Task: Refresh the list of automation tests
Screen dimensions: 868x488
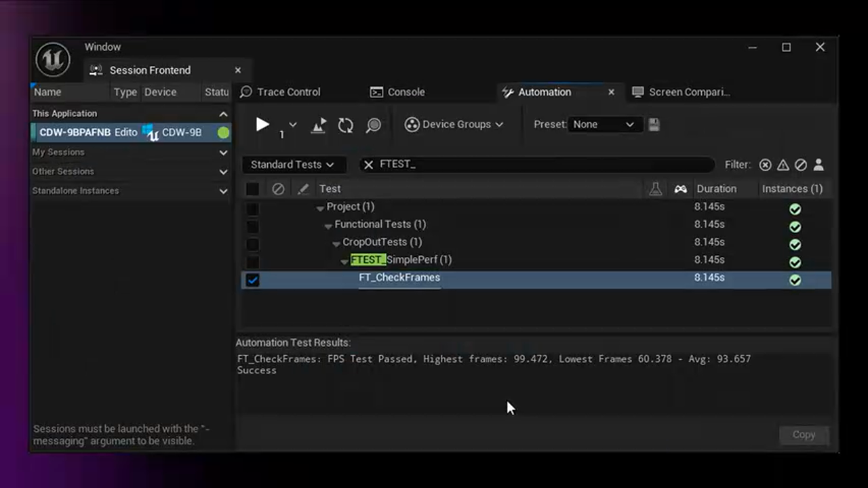Action: pyautogui.click(x=345, y=125)
